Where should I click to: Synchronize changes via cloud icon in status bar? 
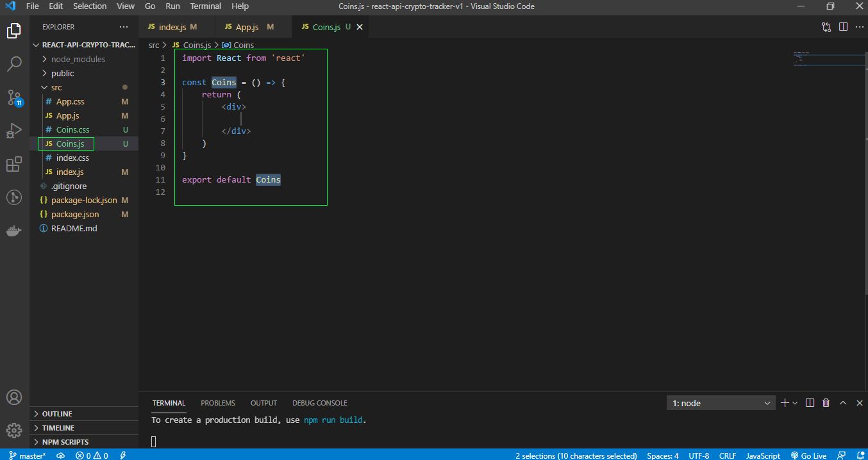61,456
